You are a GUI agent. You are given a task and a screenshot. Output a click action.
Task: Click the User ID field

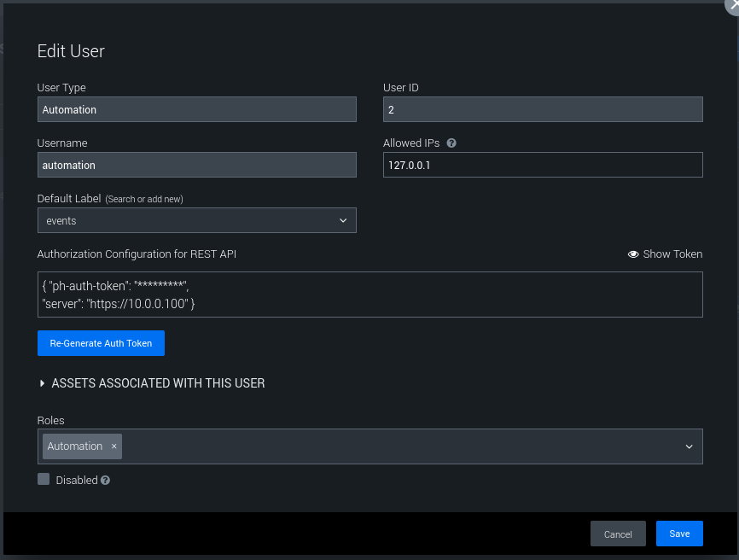pos(543,109)
